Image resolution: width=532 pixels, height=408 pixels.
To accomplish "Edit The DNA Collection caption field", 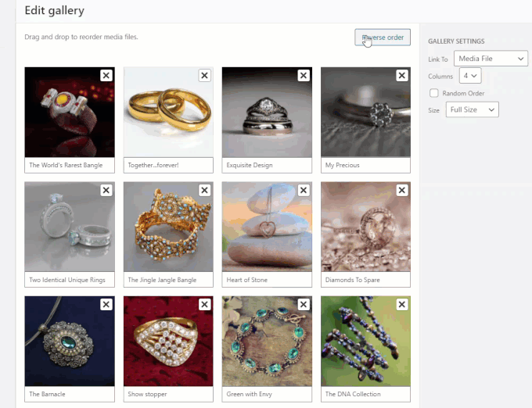I will [x=365, y=394].
